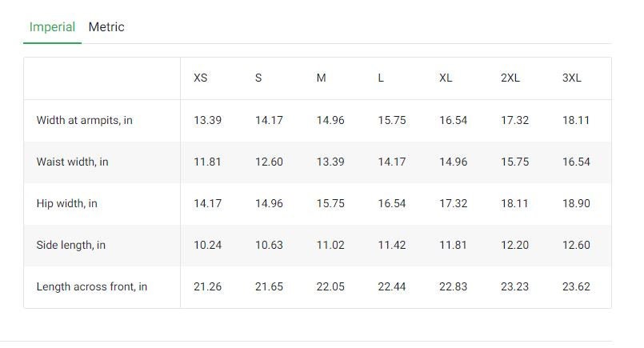Image resolution: width=644 pixels, height=348 pixels.
Task: Select the XL column header
Action: [446, 78]
